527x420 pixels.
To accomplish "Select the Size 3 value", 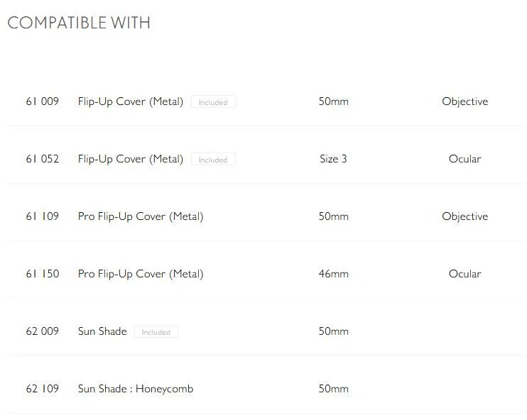I will coord(333,159).
